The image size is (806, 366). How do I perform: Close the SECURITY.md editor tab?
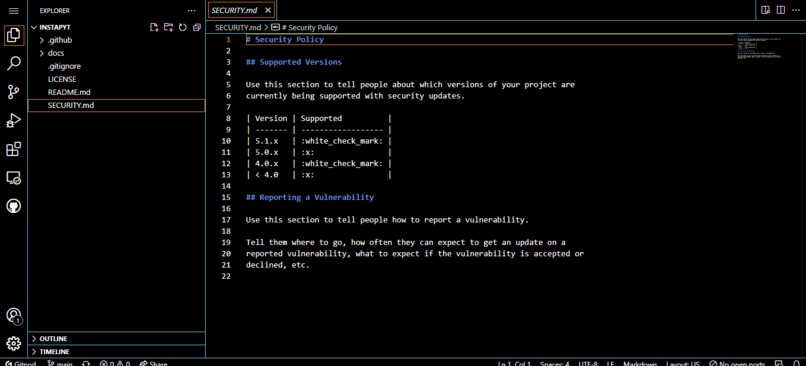(x=268, y=10)
